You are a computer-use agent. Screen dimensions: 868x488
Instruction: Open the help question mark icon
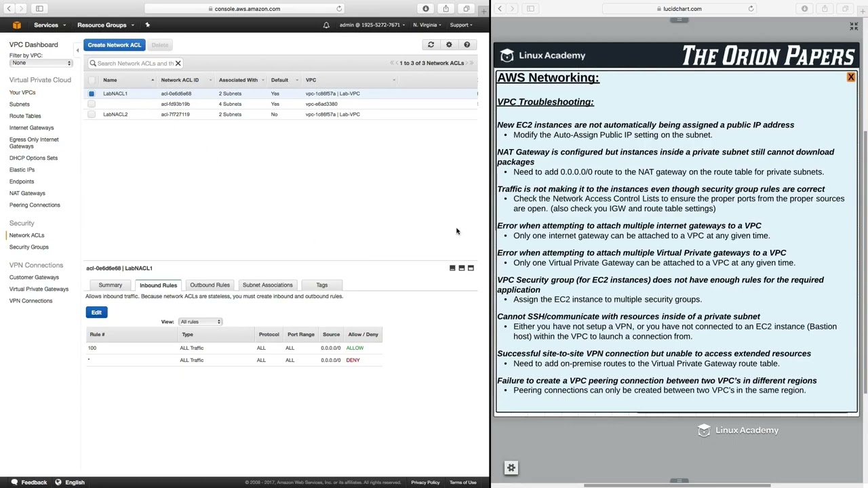click(467, 45)
